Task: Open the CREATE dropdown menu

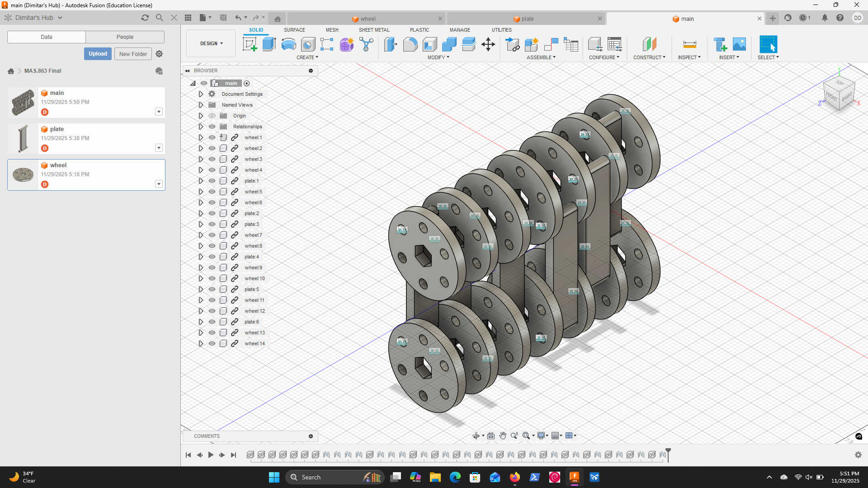Action: point(307,57)
